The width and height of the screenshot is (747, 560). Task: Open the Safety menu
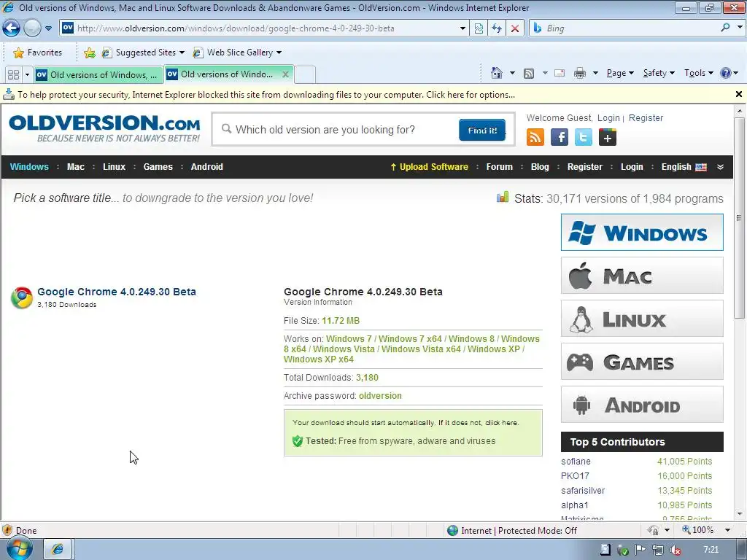pyautogui.click(x=659, y=73)
